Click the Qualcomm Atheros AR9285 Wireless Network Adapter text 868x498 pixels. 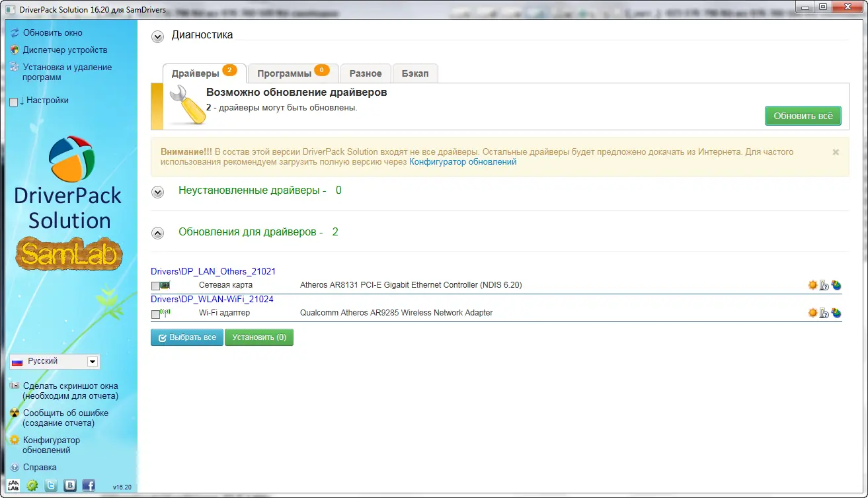point(397,313)
